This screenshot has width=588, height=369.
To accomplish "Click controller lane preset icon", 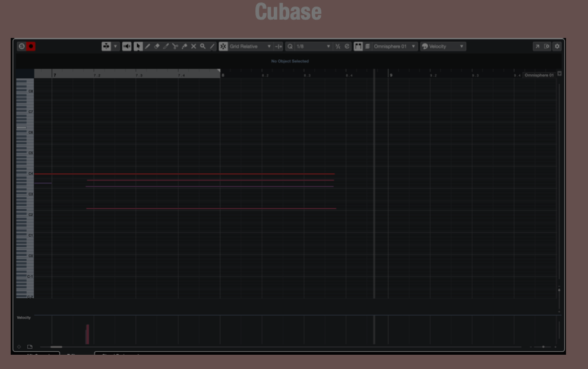I will click(30, 347).
